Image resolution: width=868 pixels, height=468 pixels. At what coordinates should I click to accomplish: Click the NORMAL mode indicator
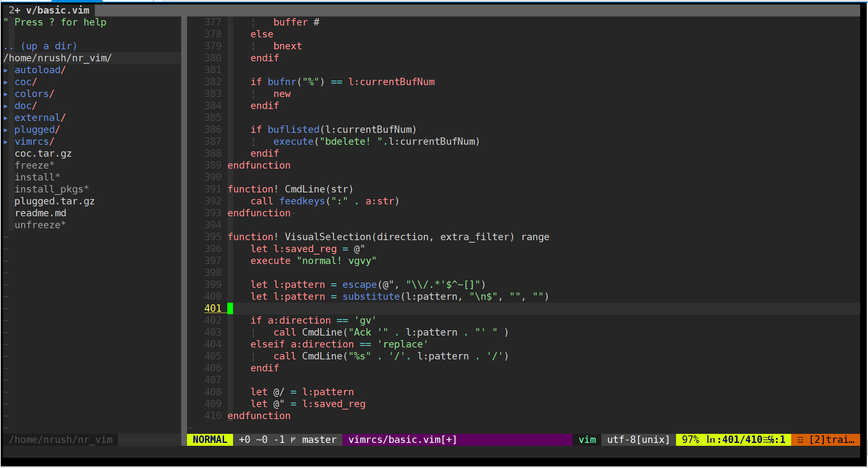[210, 440]
